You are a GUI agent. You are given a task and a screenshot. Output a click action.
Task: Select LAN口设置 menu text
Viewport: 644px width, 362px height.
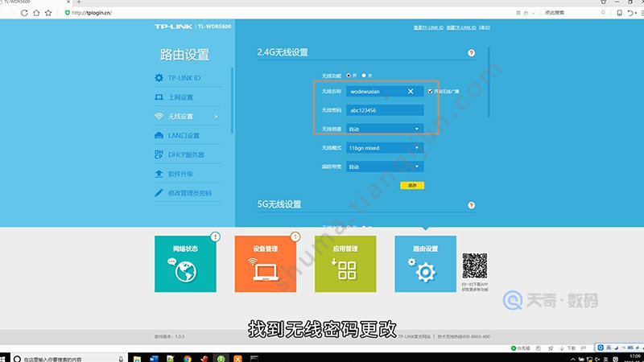tap(184, 135)
